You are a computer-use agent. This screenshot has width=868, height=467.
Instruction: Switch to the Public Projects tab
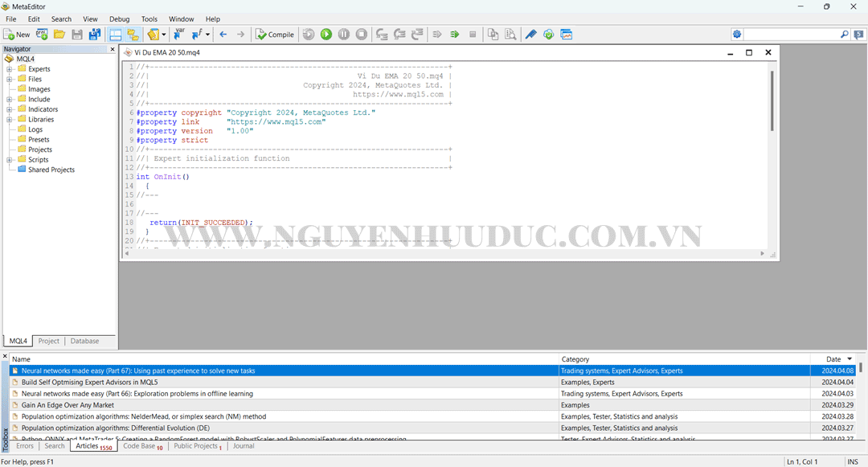pyautogui.click(x=198, y=446)
